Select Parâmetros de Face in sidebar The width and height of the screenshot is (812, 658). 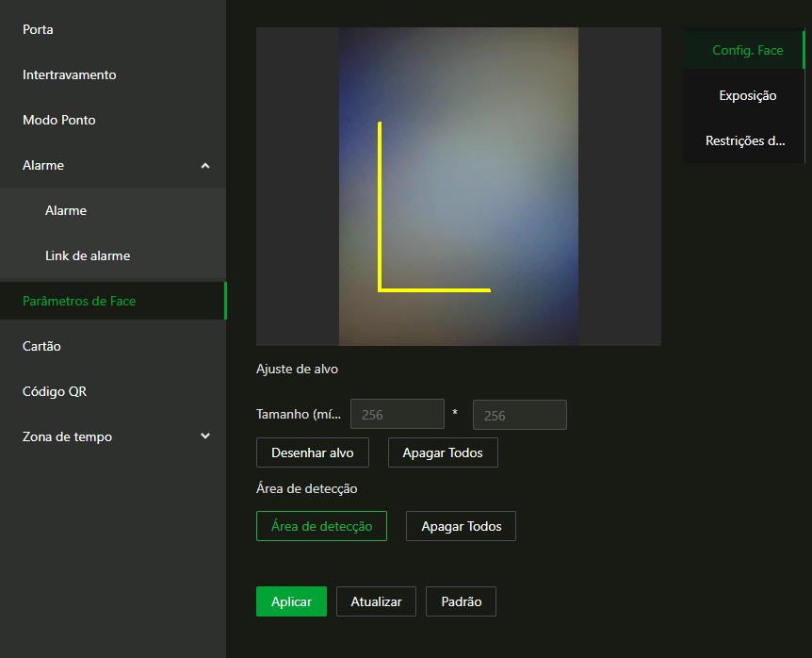coord(113,301)
